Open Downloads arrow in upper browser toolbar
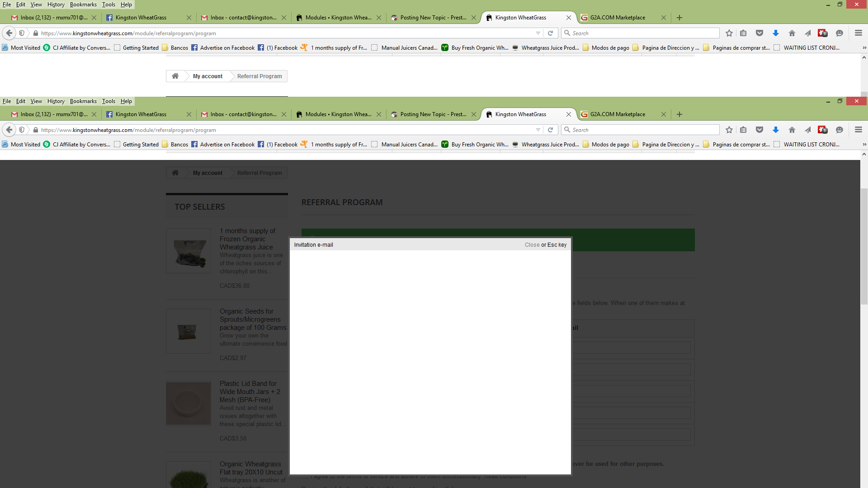 776,33
